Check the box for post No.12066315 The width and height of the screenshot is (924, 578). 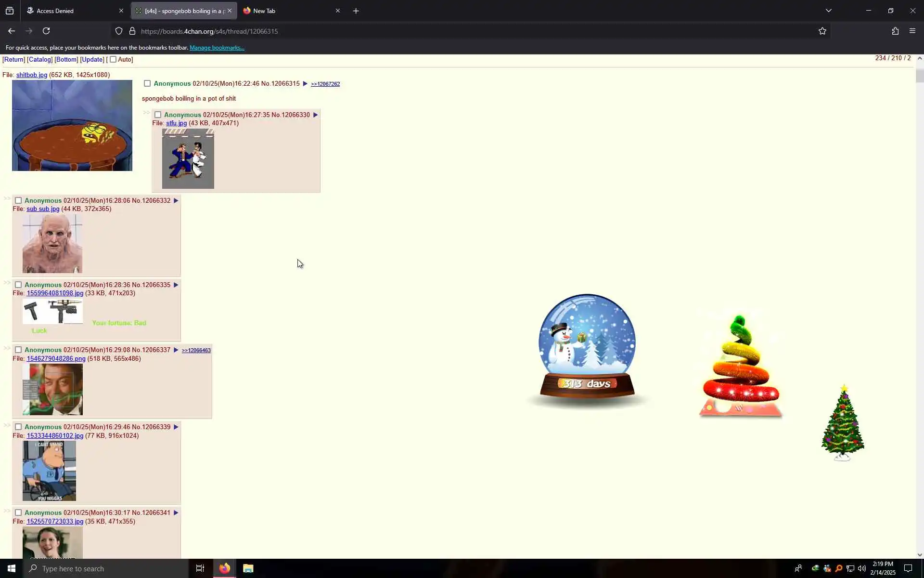click(147, 83)
